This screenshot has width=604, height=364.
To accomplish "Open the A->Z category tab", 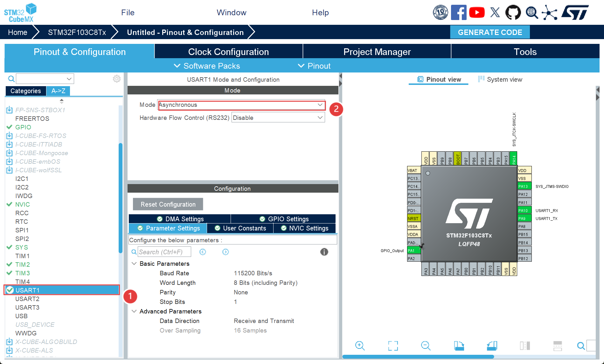I will (58, 91).
